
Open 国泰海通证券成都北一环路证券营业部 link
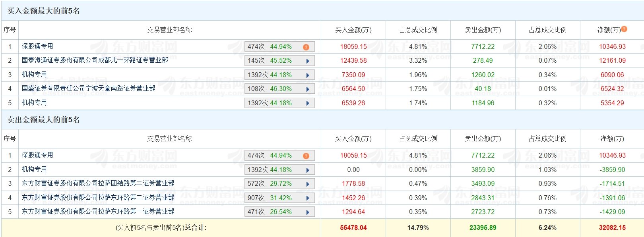[x=95, y=60]
